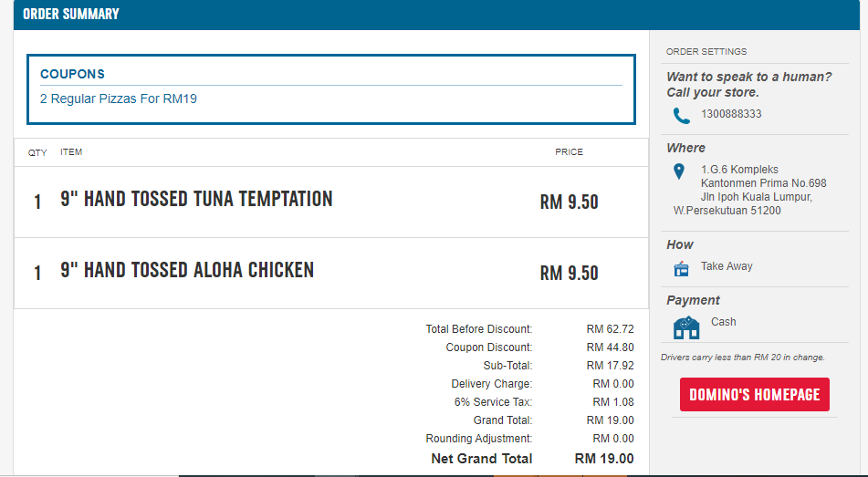Screen dimensions: 868x477
Task: Click the phone icon beside the store number
Action: coord(681,116)
